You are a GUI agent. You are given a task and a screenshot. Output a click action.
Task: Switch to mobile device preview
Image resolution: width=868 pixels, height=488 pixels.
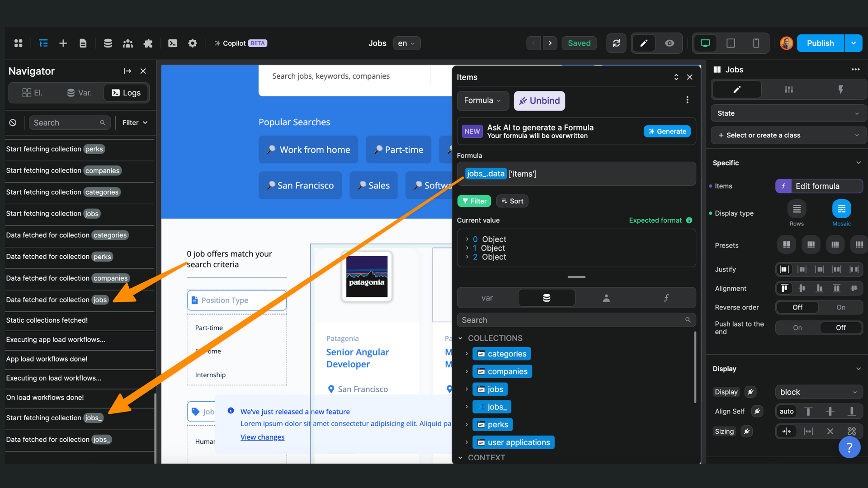click(756, 43)
